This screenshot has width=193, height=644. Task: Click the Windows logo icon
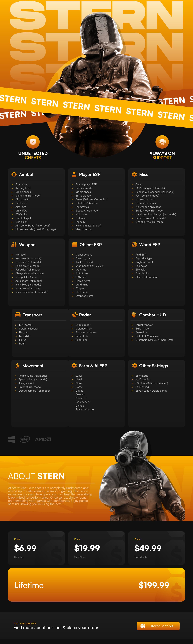click(x=11, y=439)
